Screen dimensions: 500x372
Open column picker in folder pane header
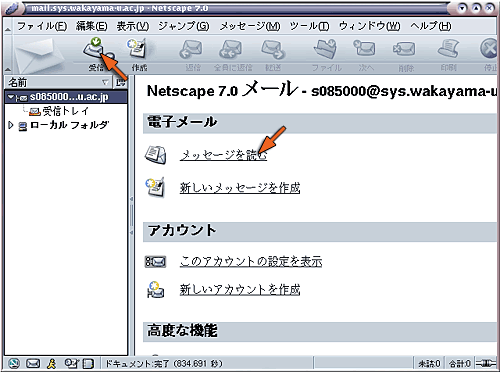point(120,82)
